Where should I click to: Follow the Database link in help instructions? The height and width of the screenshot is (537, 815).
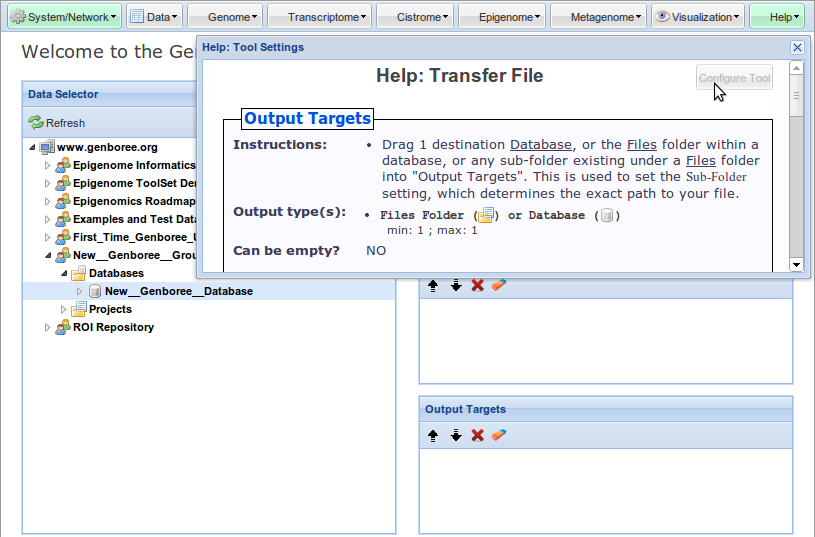(541, 145)
